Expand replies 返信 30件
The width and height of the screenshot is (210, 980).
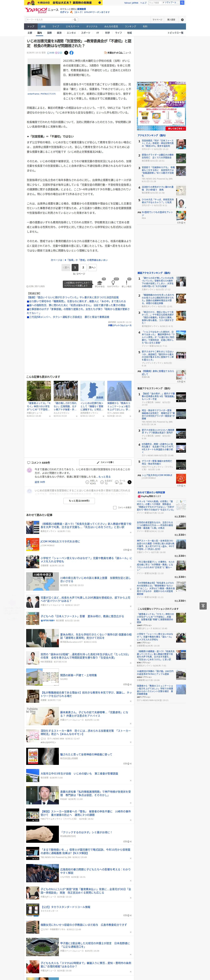40,482
